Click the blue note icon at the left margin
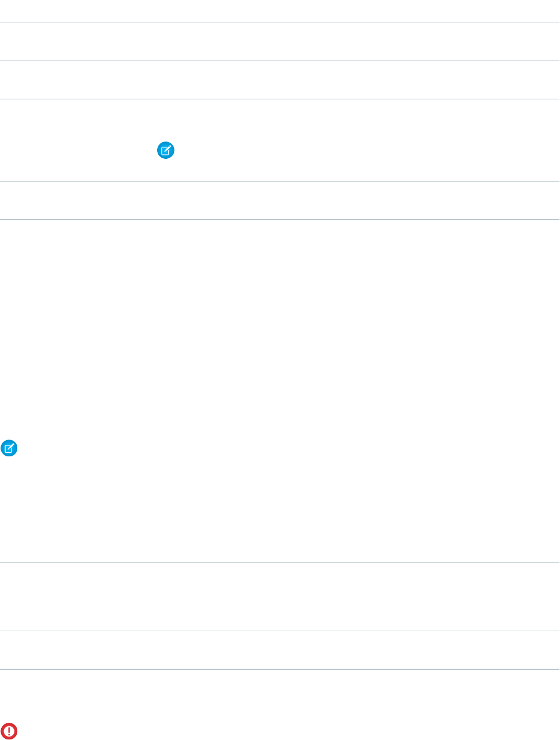 [9, 449]
